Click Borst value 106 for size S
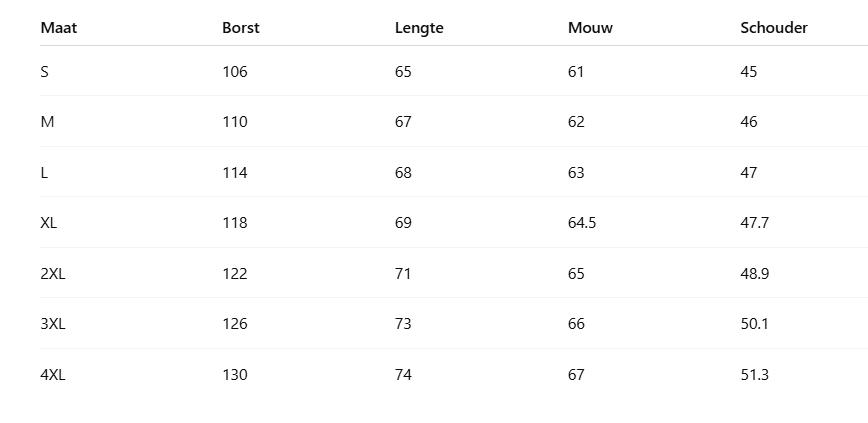This screenshot has height=423, width=868. [235, 72]
